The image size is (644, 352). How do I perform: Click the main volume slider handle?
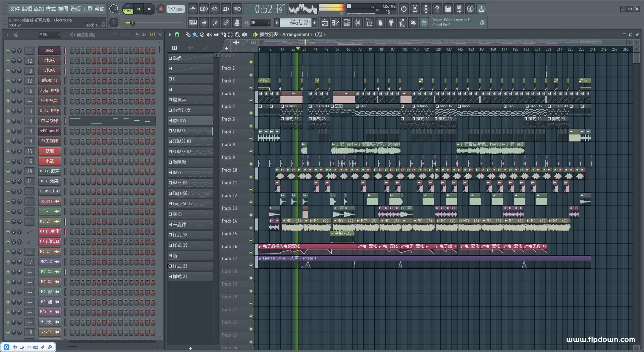click(132, 23)
